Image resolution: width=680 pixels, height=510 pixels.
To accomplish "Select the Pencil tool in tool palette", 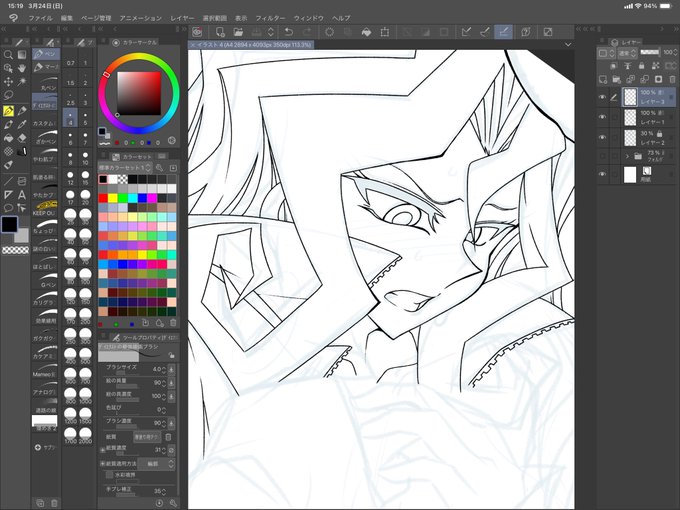I will tap(22, 111).
